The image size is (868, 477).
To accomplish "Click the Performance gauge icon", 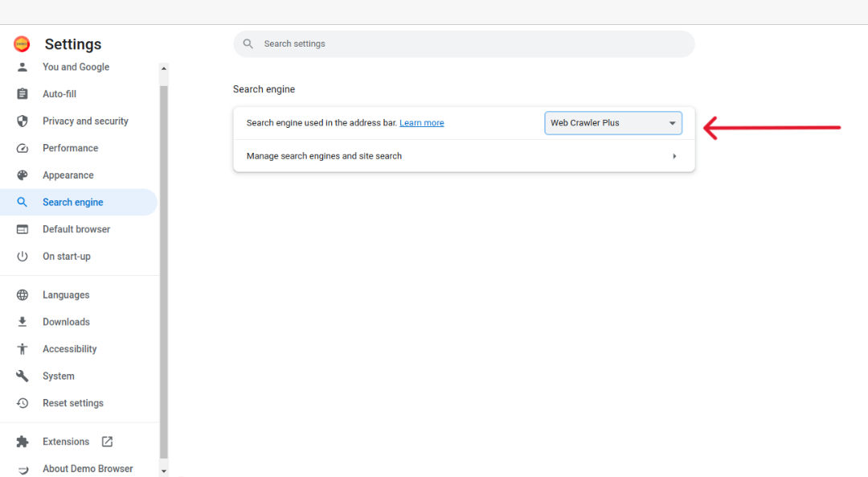I will [23, 148].
